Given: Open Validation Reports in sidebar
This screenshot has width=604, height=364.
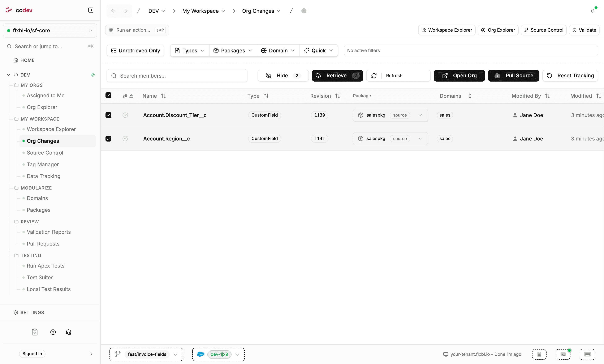Looking at the screenshot, I should coord(48,232).
